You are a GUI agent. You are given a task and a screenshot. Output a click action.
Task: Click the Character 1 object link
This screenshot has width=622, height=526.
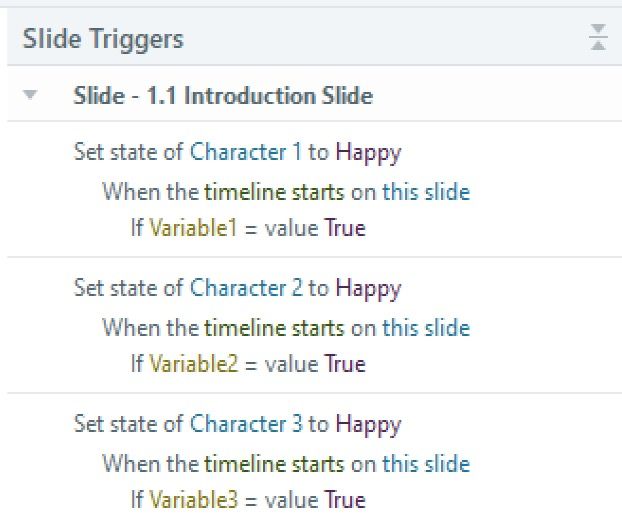click(x=245, y=152)
